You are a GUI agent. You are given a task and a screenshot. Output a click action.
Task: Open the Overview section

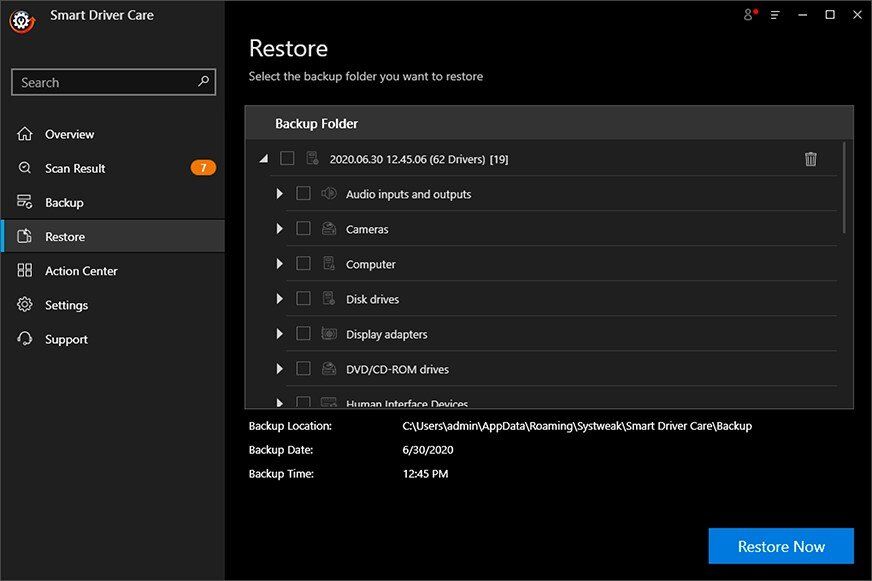coord(113,134)
